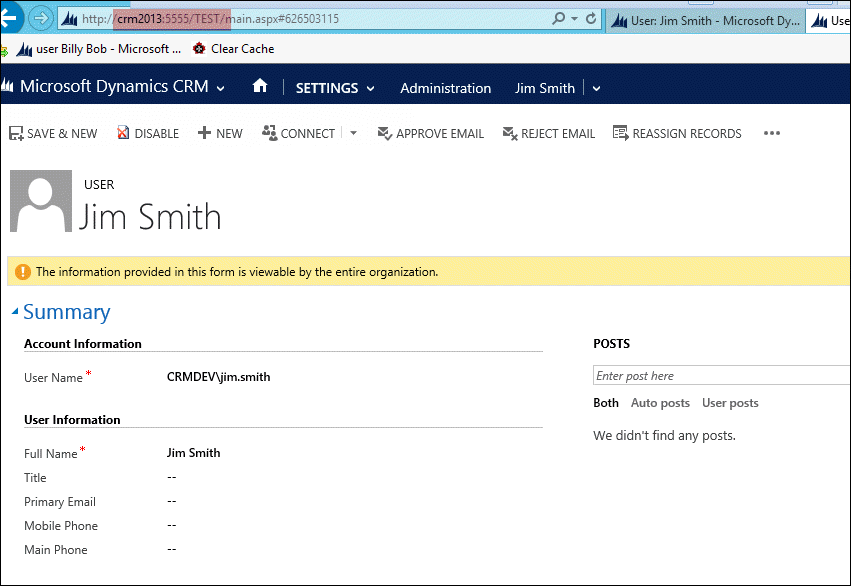Select the User posts filter
The image size is (851, 586).
[730, 403]
